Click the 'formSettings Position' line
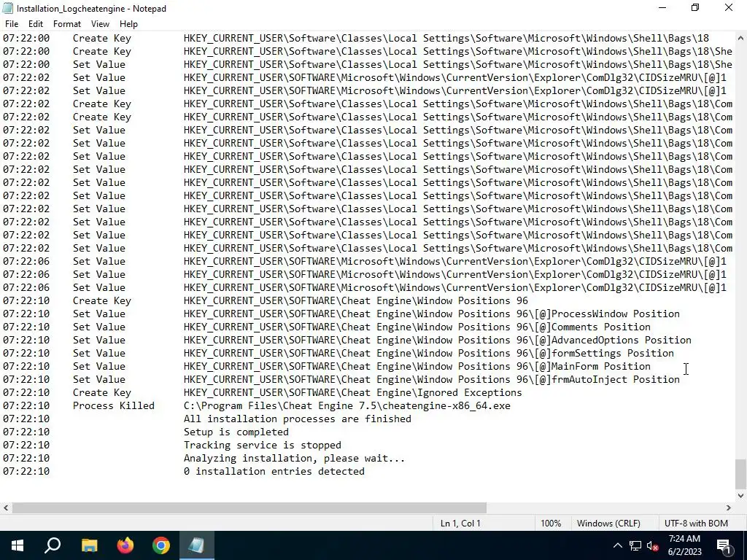 tap(429, 354)
